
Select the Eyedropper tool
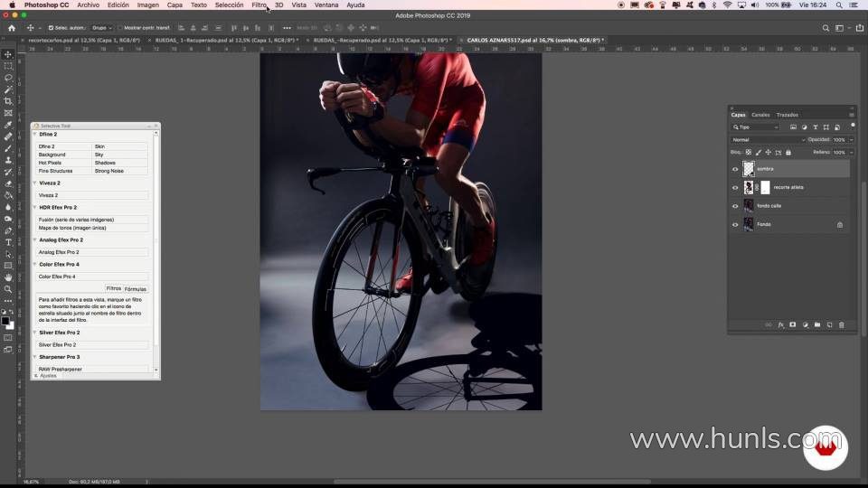[8, 125]
